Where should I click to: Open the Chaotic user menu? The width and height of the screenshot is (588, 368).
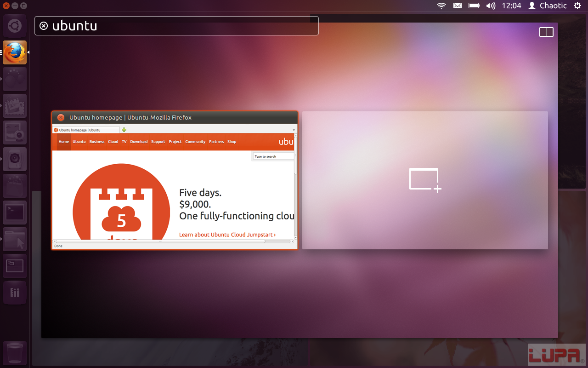(548, 6)
